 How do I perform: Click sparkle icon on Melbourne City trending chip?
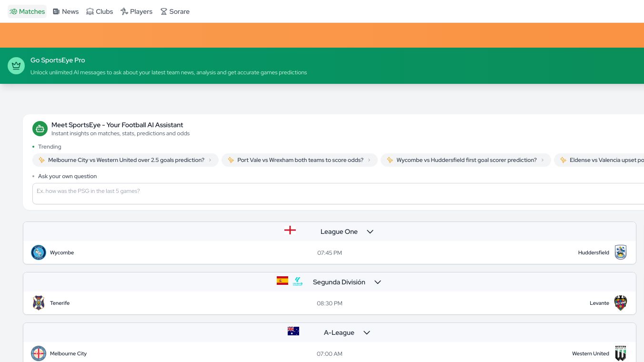click(42, 160)
